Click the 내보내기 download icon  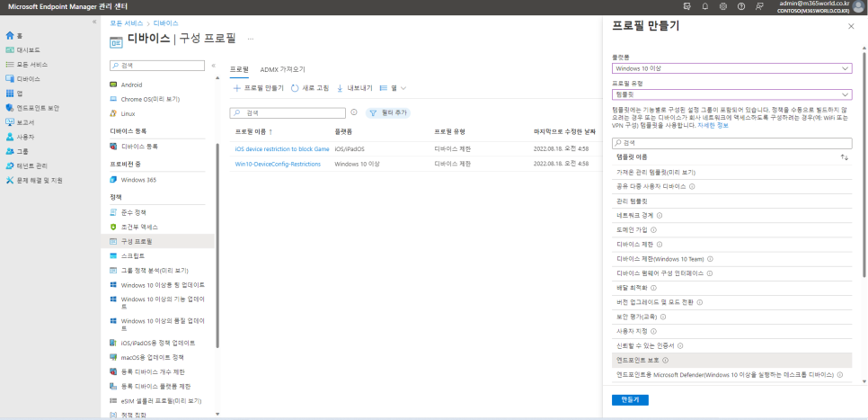340,88
